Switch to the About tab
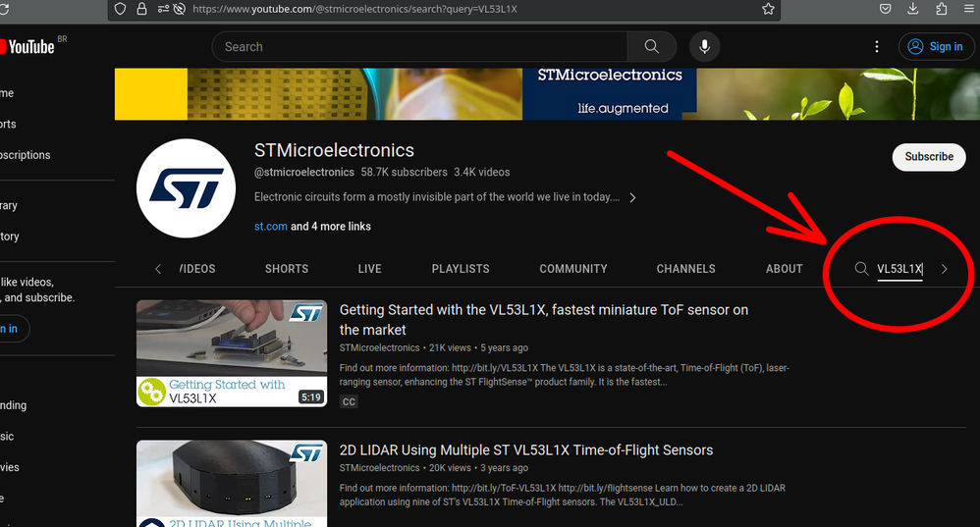This screenshot has height=527, width=980. (x=784, y=269)
